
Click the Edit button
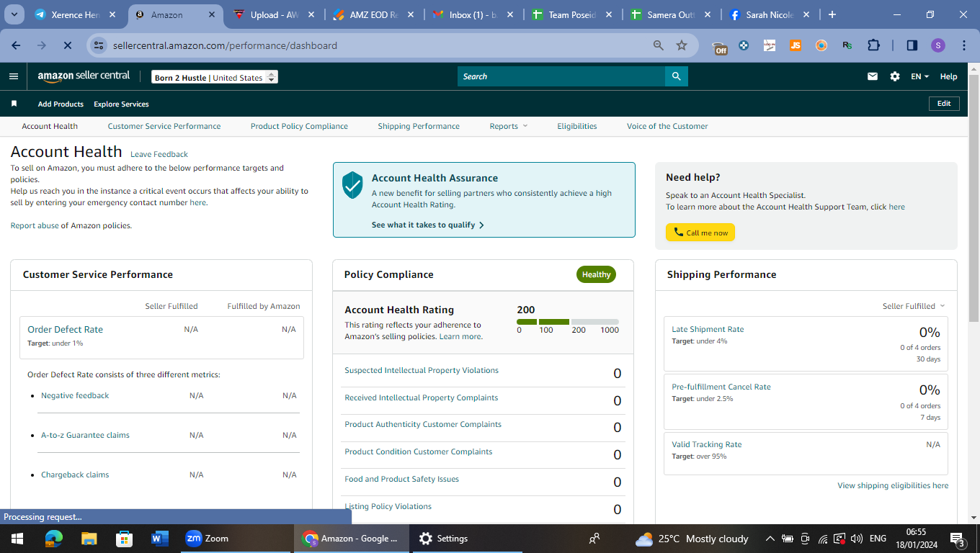pos(944,104)
